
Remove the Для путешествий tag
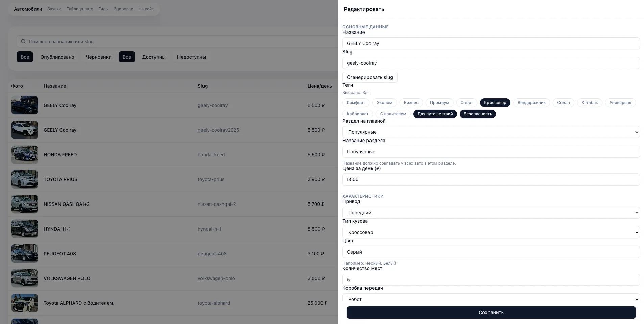click(x=435, y=114)
